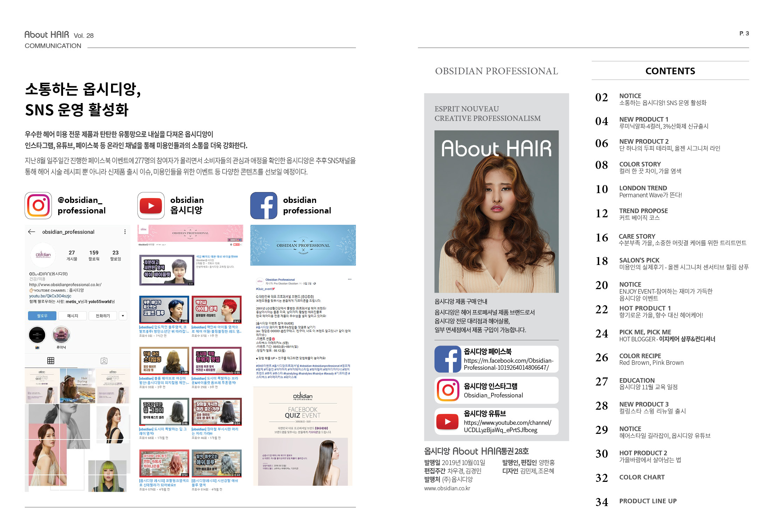Click the large Facebook logo next to obsidian professional
The width and height of the screenshot is (774, 532).
tap(264, 205)
